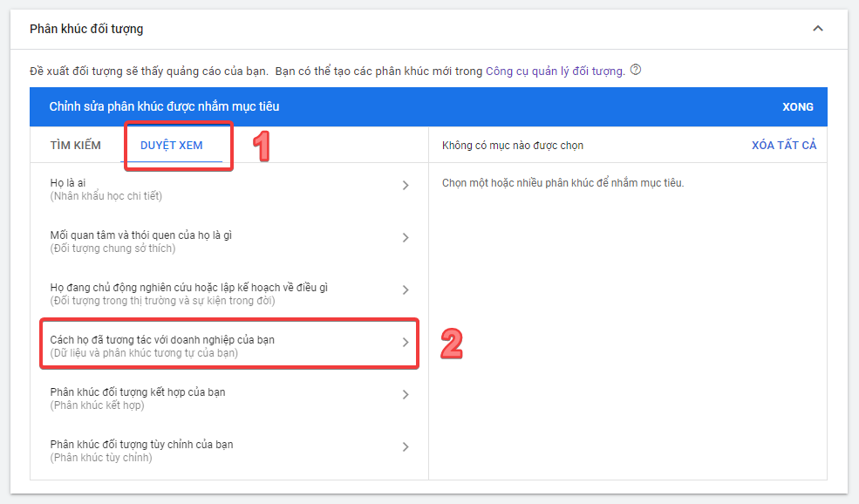The image size is (859, 504).
Task: Expand the 'Mối quan tâm và thói quen' arrow
Action: point(406,237)
